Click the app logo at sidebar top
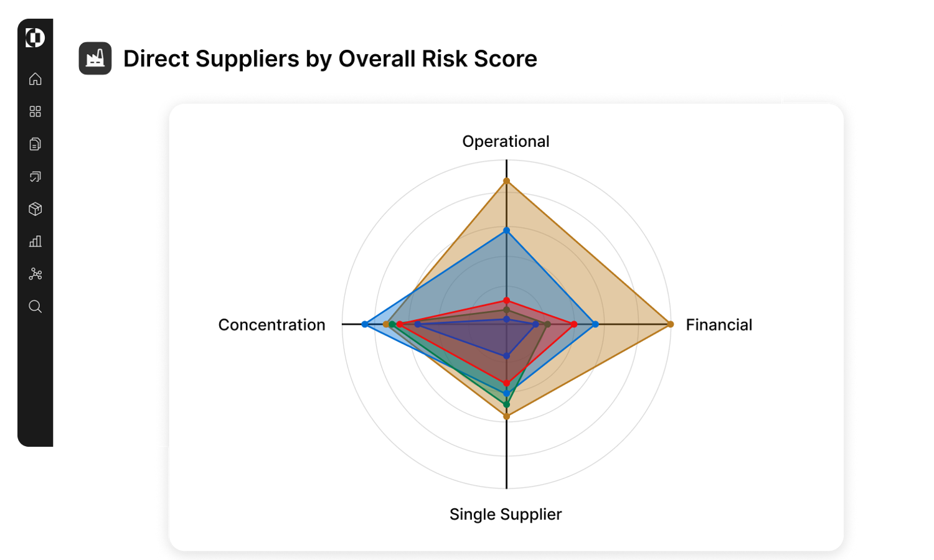This screenshot has width=934, height=560. pyautogui.click(x=35, y=38)
